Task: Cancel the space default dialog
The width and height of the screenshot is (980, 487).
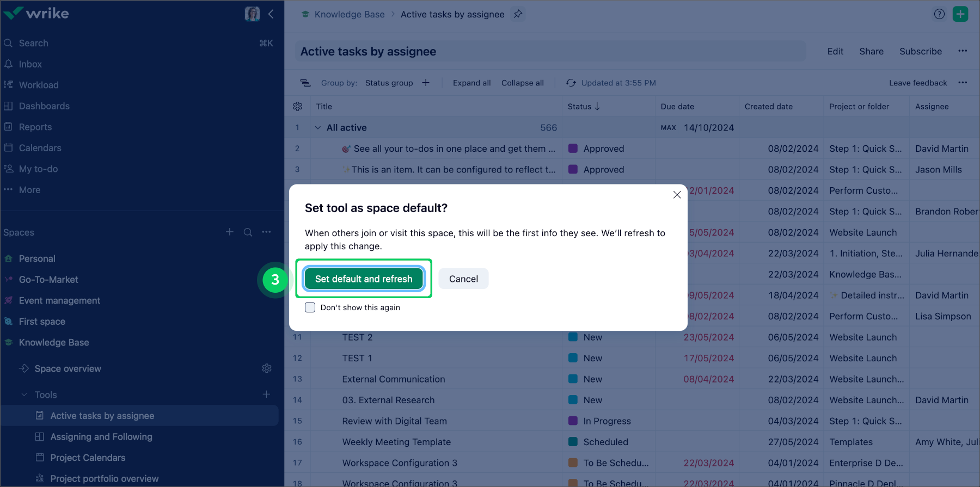Action: [463, 279]
